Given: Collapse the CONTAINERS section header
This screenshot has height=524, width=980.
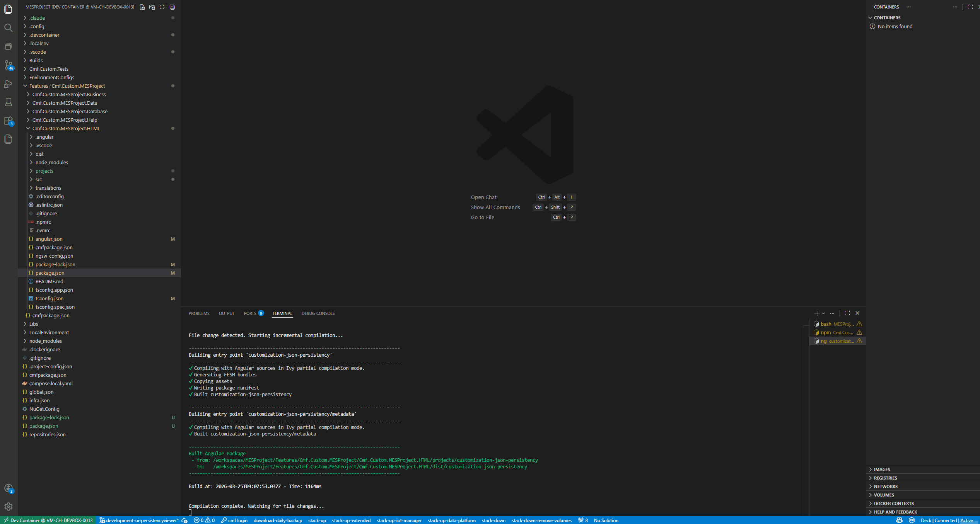Looking at the screenshot, I should pyautogui.click(x=887, y=18).
